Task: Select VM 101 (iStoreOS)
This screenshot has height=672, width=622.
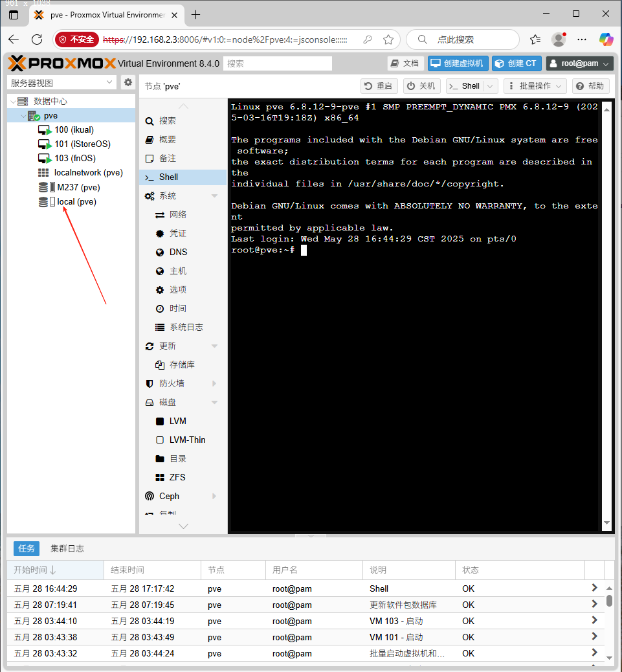Action: pyautogui.click(x=82, y=144)
